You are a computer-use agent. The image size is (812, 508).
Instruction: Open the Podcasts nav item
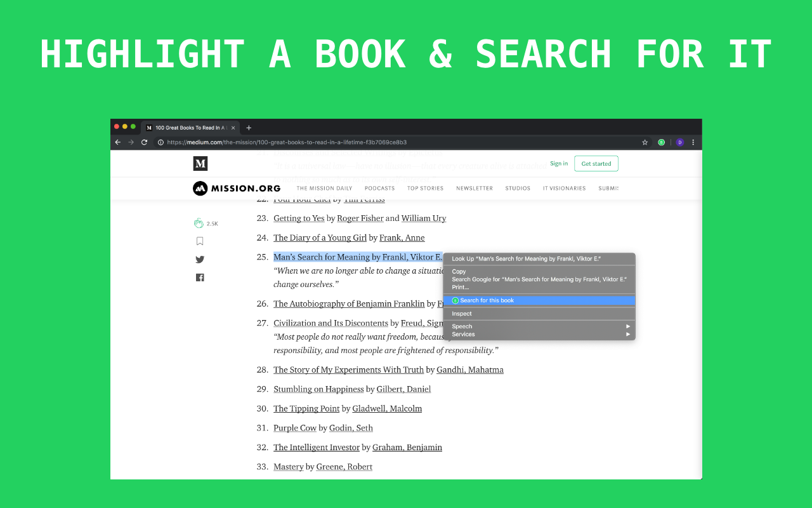(379, 189)
